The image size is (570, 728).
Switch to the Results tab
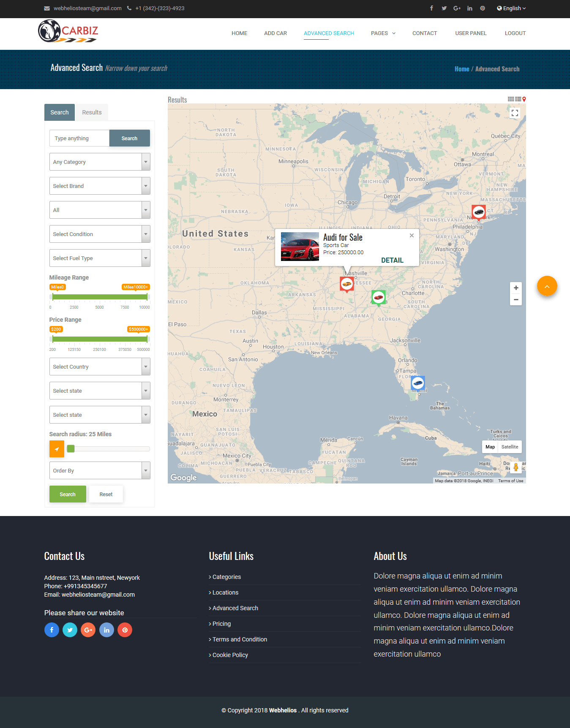pyautogui.click(x=92, y=112)
